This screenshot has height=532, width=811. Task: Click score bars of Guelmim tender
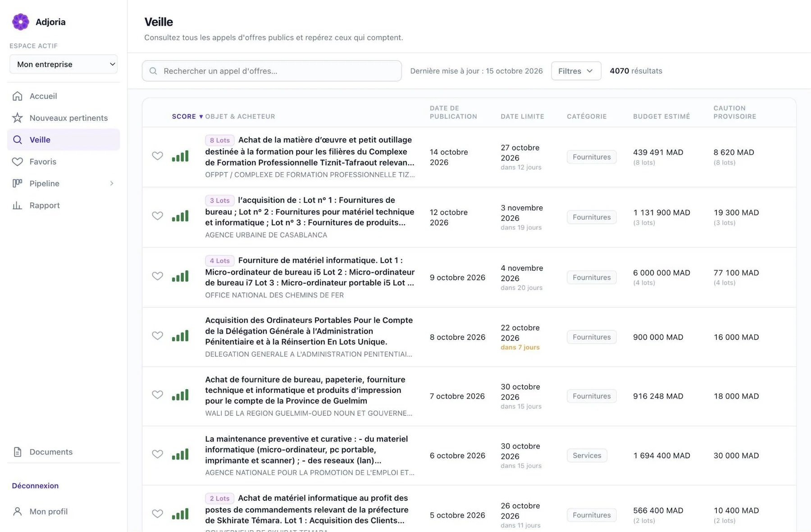[180, 395]
